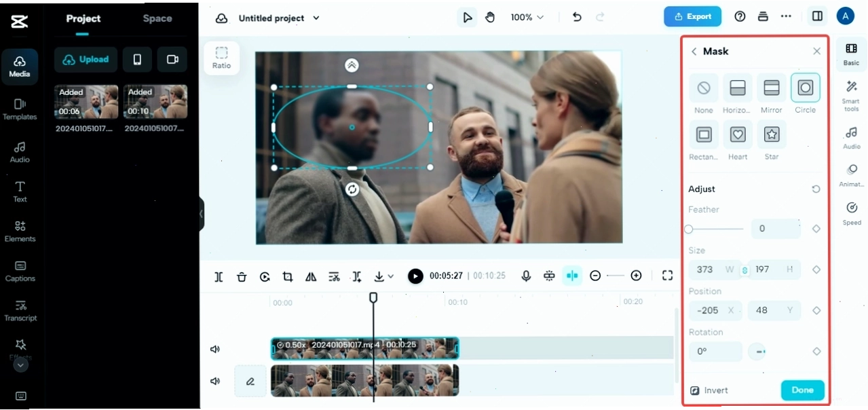Mute the top video track

[215, 349]
